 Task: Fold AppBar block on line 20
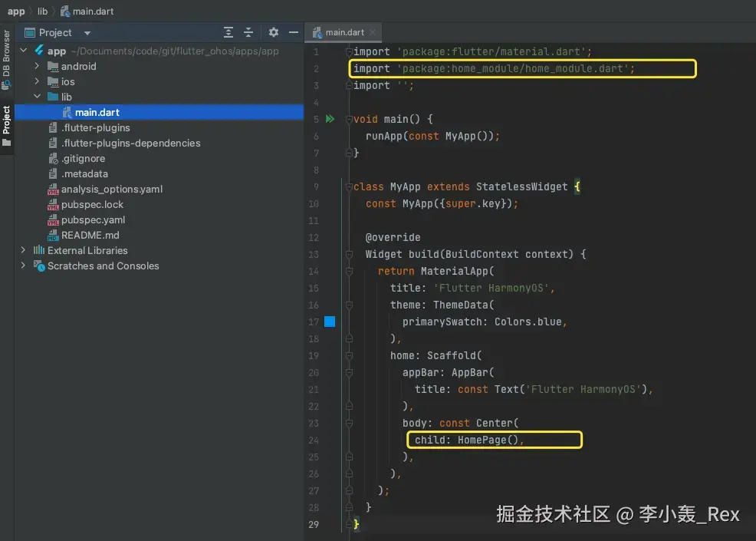pos(349,373)
